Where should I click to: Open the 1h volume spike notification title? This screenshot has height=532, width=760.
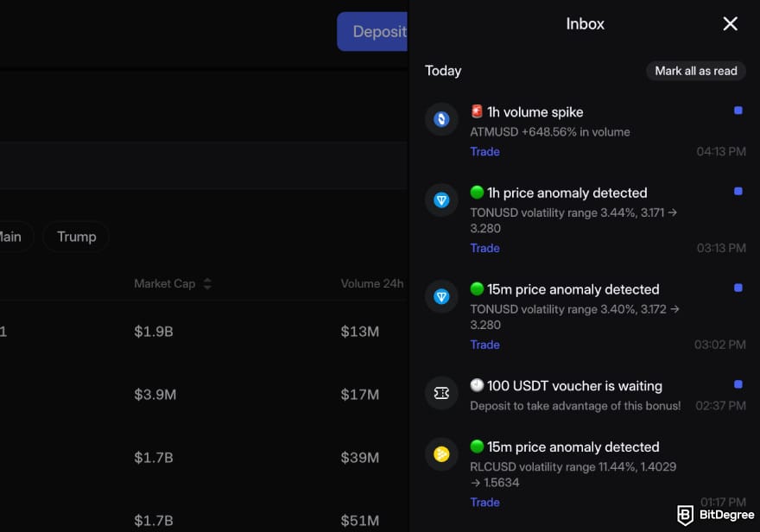coord(535,112)
